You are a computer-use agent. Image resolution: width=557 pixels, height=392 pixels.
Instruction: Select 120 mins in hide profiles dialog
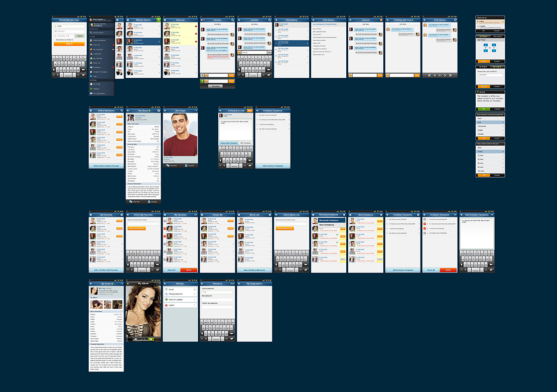click(490, 171)
